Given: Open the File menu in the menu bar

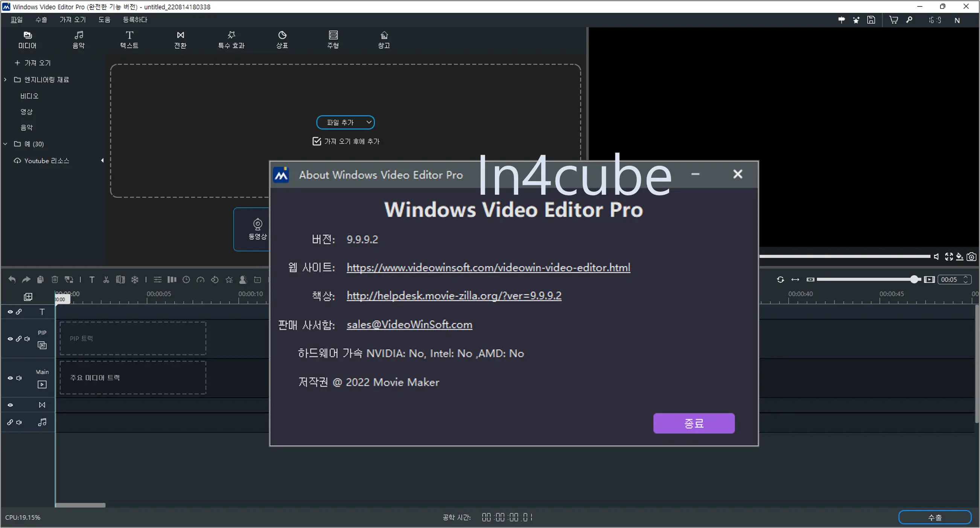Looking at the screenshot, I should pos(16,20).
